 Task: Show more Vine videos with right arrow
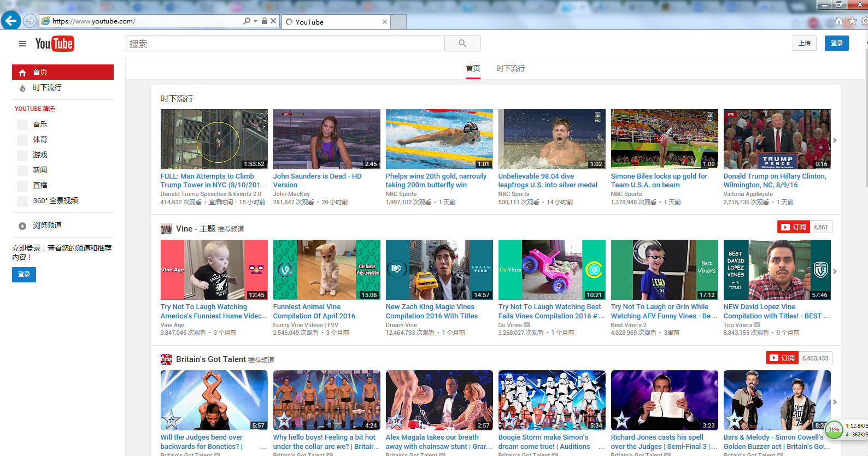835,271
